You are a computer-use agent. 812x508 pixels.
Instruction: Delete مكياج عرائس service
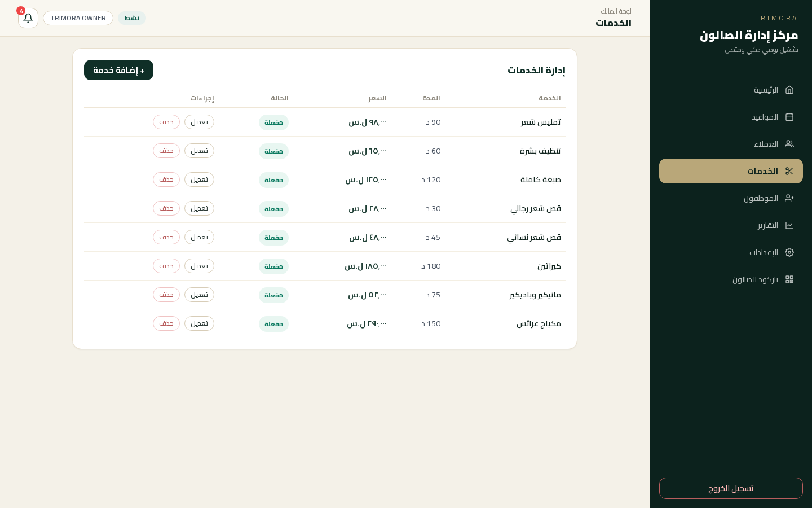[x=166, y=323]
